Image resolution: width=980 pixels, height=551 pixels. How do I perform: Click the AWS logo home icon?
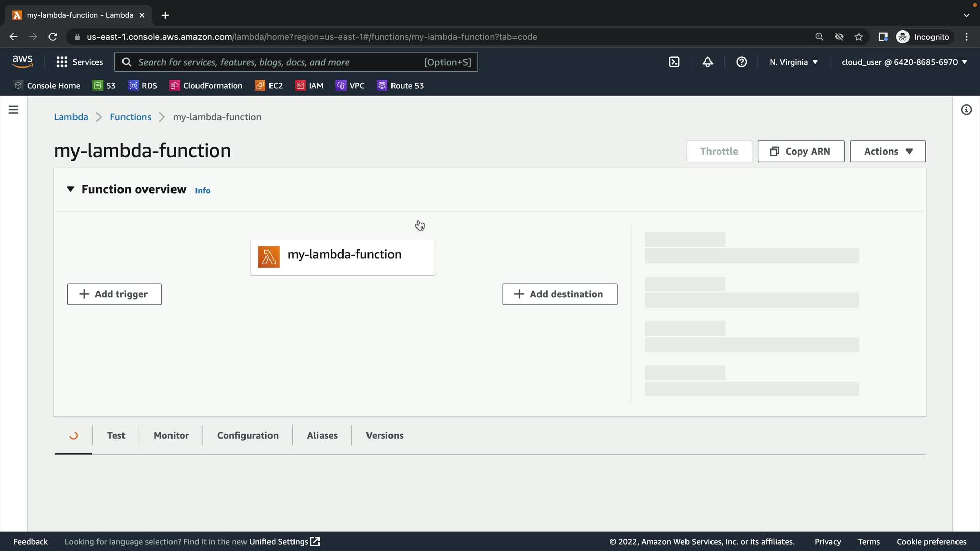click(22, 61)
